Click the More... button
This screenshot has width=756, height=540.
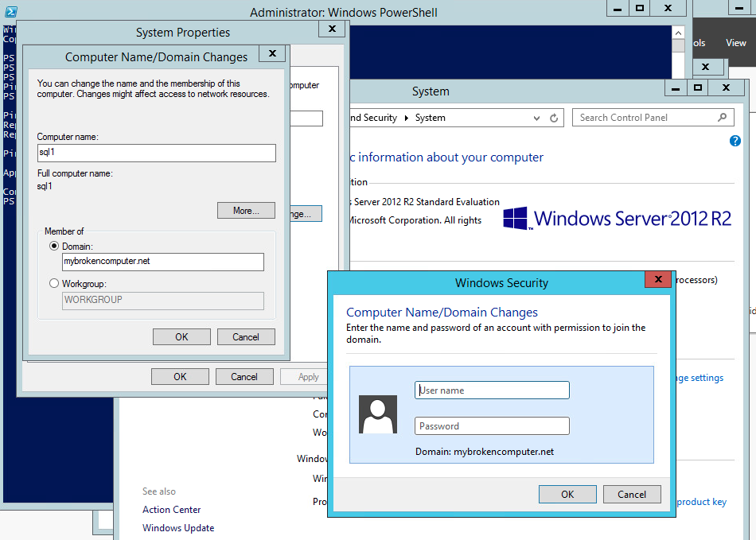pos(246,211)
